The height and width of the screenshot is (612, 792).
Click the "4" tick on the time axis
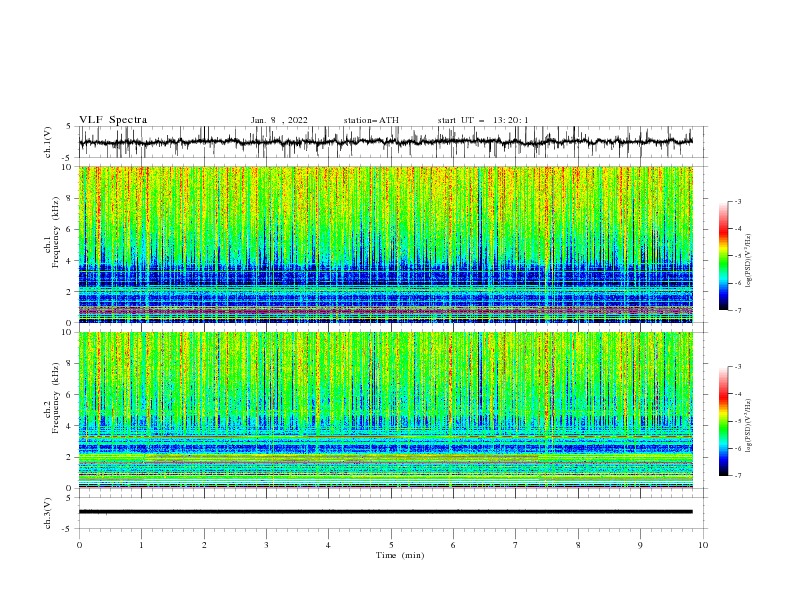[x=328, y=545]
